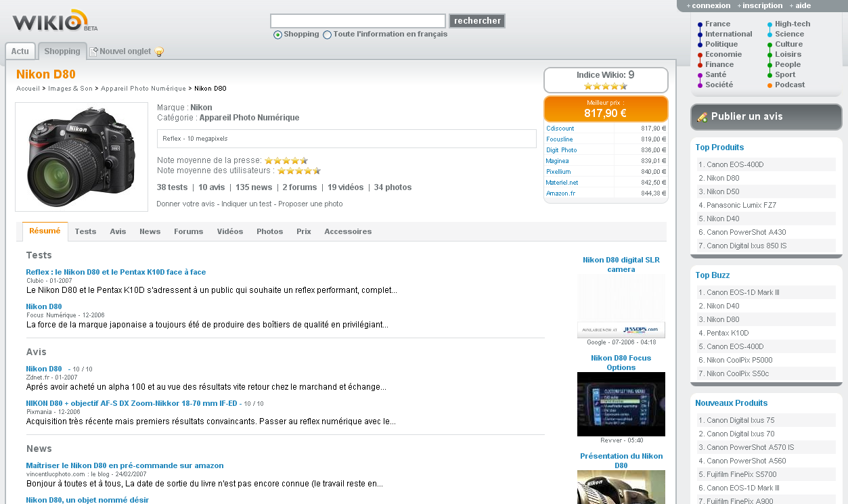Go to the Santé category
Screen dimensions: 848x504
[715, 74]
